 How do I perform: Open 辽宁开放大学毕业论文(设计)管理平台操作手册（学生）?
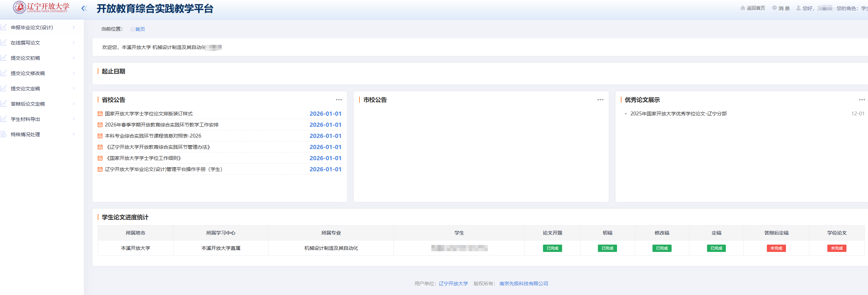163,169
